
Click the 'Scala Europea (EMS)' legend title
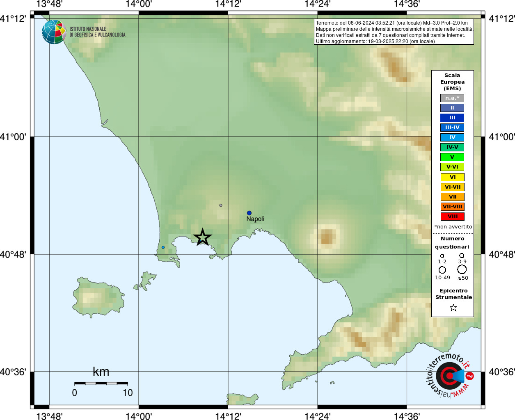(x=452, y=82)
